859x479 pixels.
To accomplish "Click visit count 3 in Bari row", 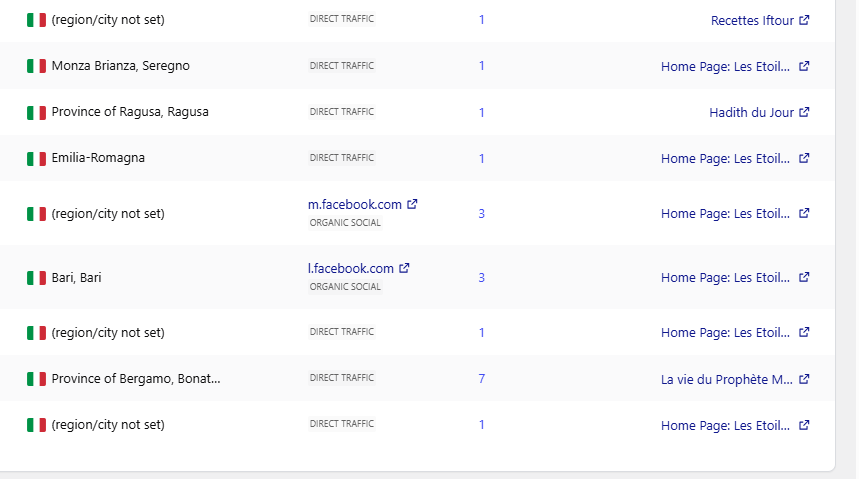I will click(x=481, y=277).
